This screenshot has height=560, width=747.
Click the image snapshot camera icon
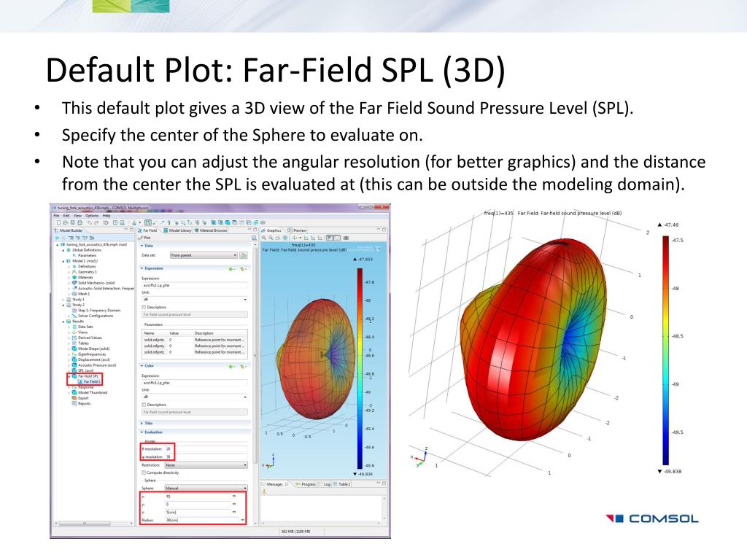tap(346, 238)
